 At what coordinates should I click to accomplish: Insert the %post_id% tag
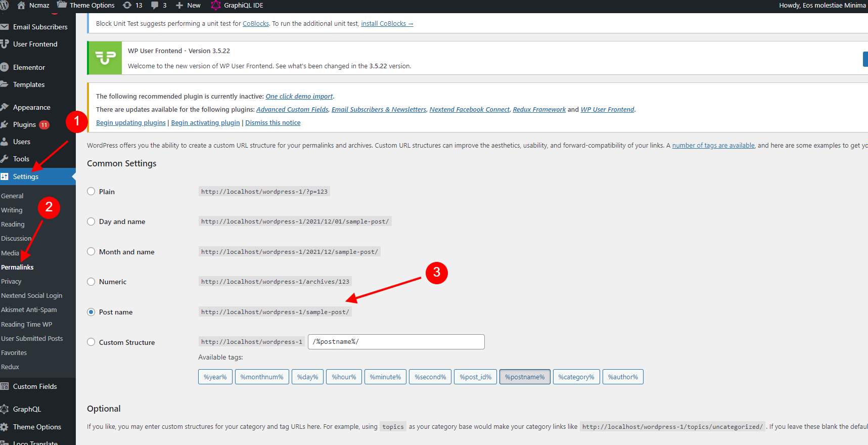tap(475, 377)
